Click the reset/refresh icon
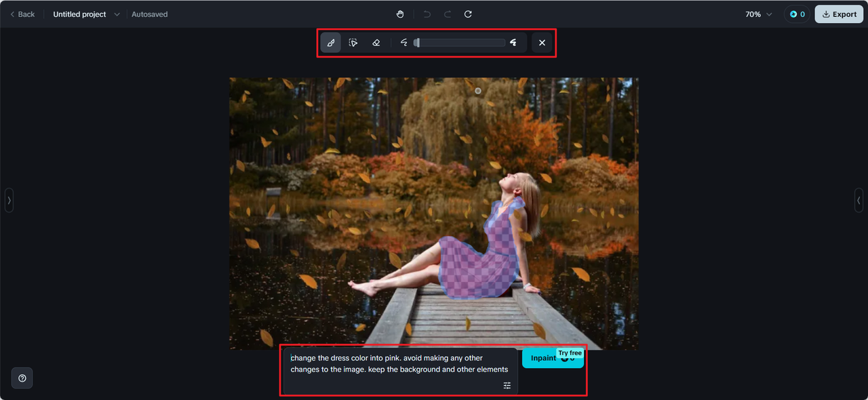This screenshot has height=400, width=868. click(468, 14)
